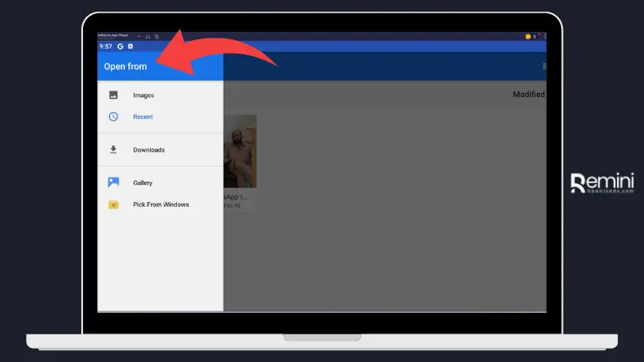This screenshot has width=644, height=362.
Task: Click the Downloads arrow icon
Action: 113,149
